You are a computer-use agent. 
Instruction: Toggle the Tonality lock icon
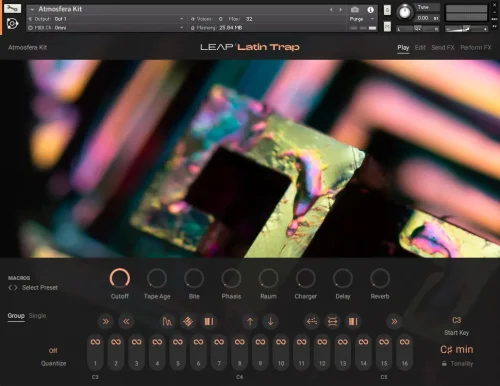pos(444,364)
